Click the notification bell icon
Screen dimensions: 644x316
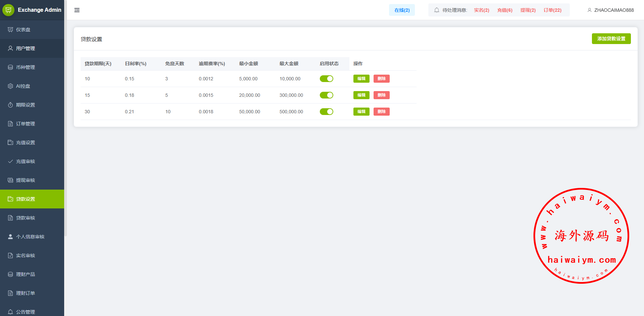[x=436, y=10]
